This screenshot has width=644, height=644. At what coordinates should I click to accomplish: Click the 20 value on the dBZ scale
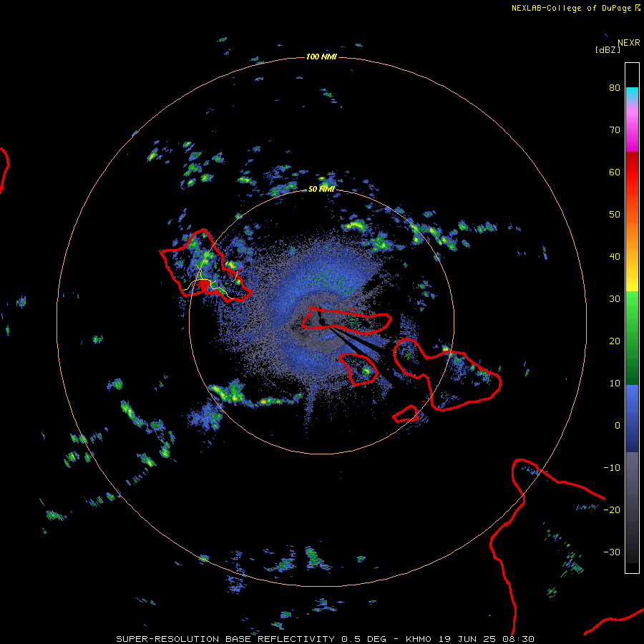615,341
